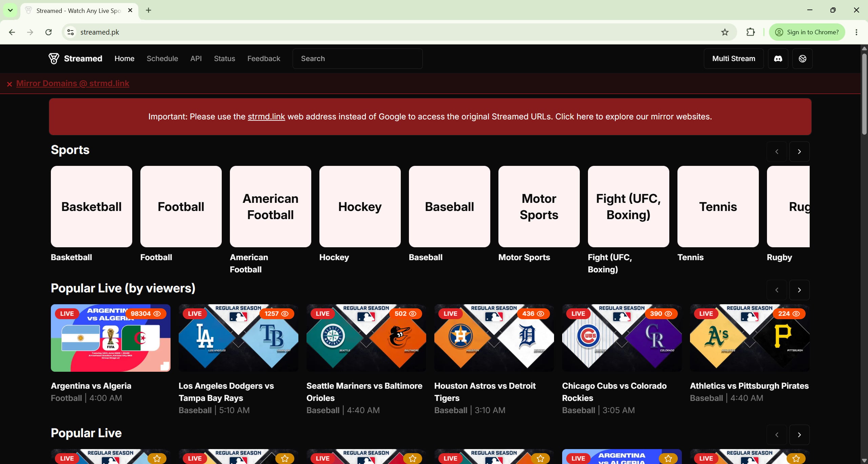This screenshot has height=464, width=868.
Task: Open the Schedule page
Action: pyautogui.click(x=162, y=59)
